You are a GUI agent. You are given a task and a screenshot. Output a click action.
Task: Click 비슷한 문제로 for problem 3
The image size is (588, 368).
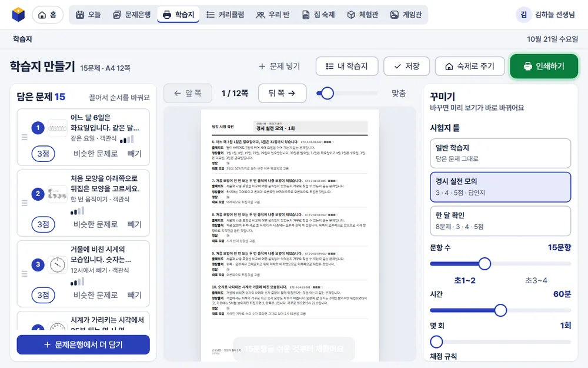pos(96,295)
